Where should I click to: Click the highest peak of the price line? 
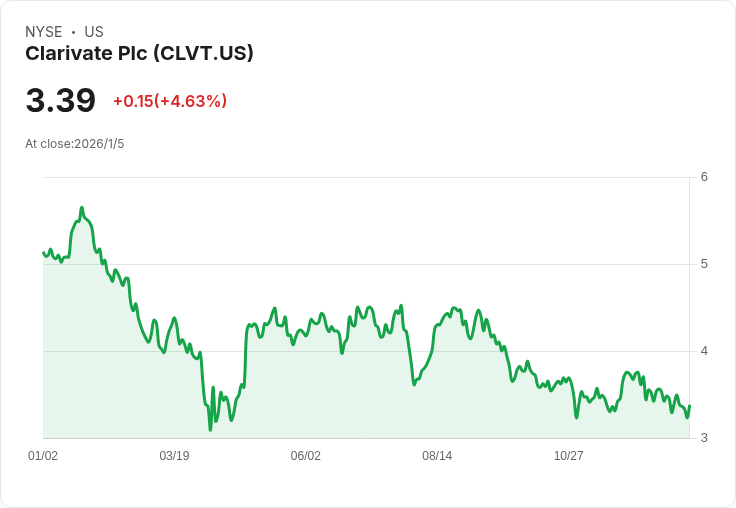81,208
